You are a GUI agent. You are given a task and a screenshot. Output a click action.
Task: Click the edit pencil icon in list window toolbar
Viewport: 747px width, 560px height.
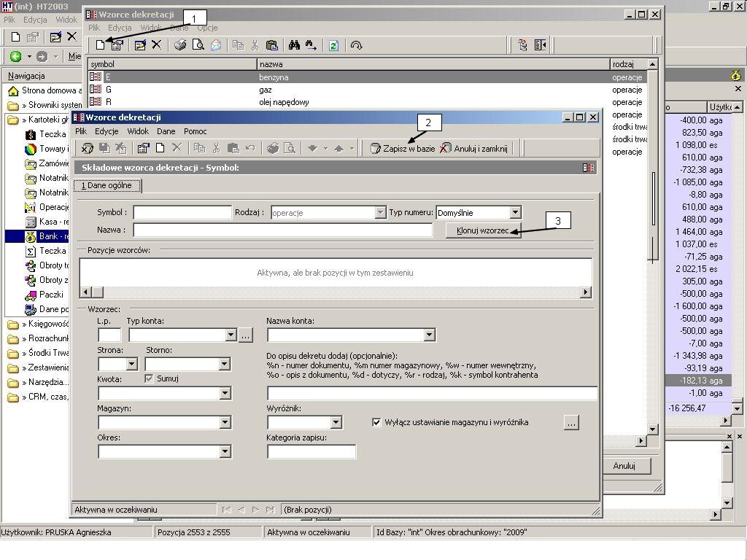click(140, 45)
